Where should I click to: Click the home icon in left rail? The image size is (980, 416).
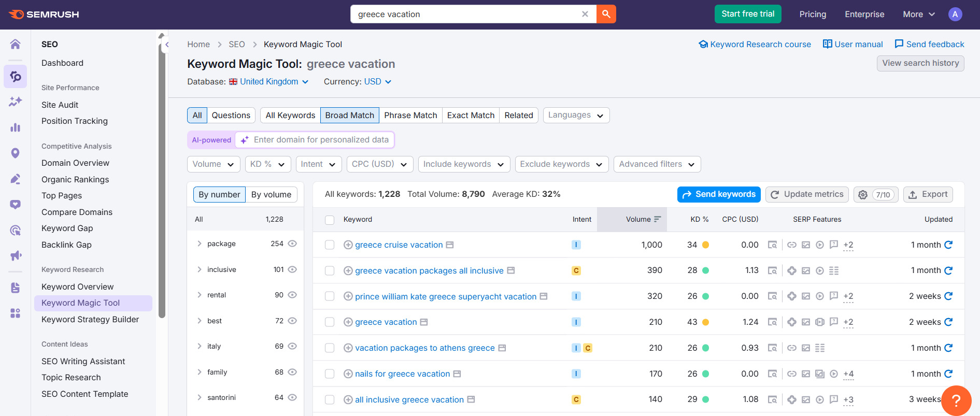pyautogui.click(x=16, y=44)
